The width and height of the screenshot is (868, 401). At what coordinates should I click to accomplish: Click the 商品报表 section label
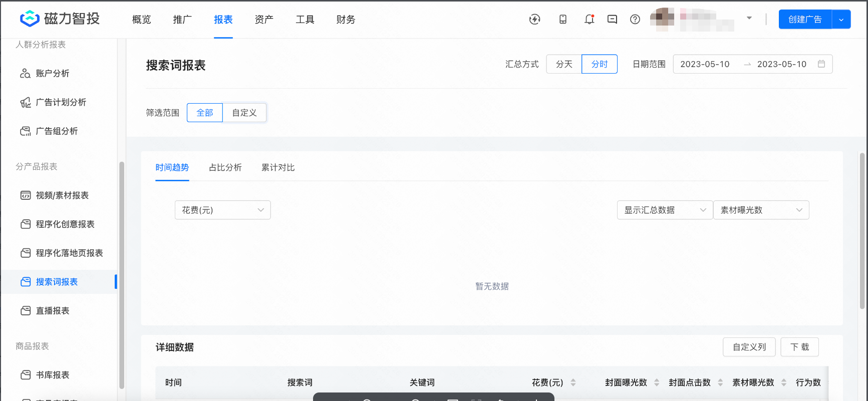(32, 346)
